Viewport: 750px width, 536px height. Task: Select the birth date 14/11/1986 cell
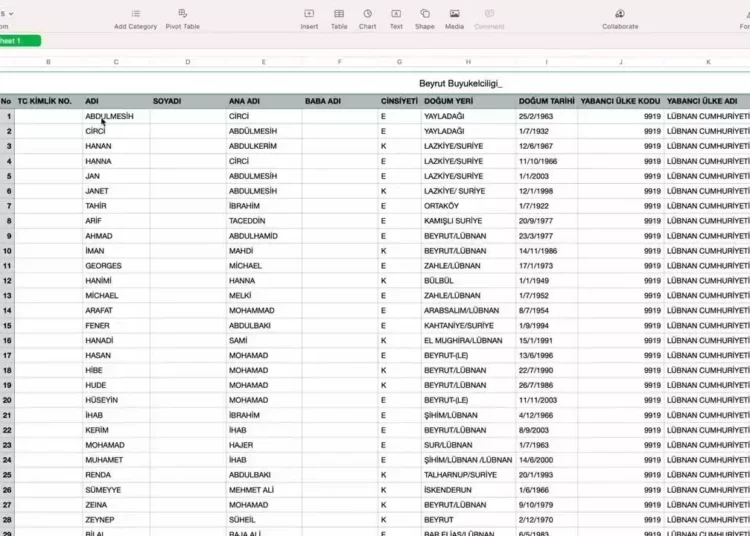pos(546,251)
